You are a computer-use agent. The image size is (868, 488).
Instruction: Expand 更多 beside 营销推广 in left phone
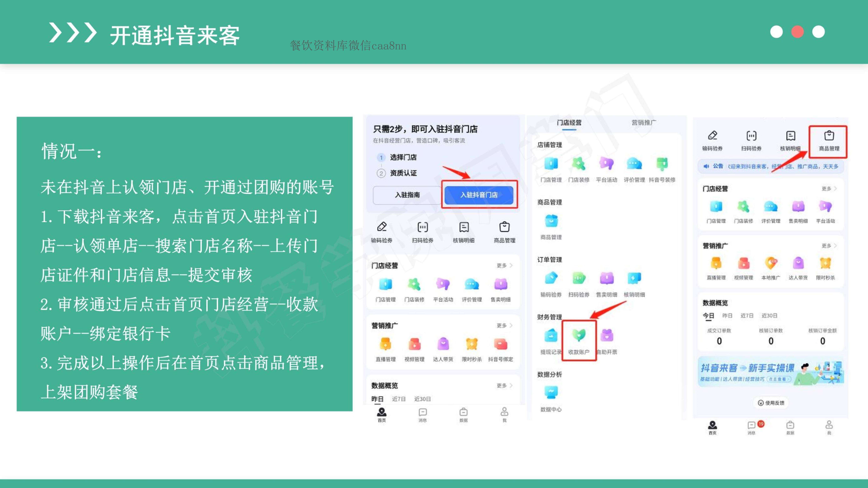coord(504,325)
